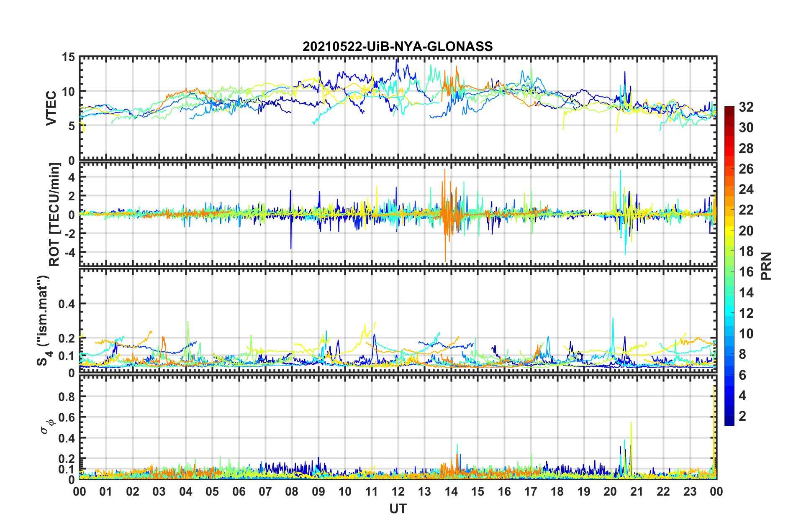
Task: Click colorbar tick label 32
Action: click(746, 107)
